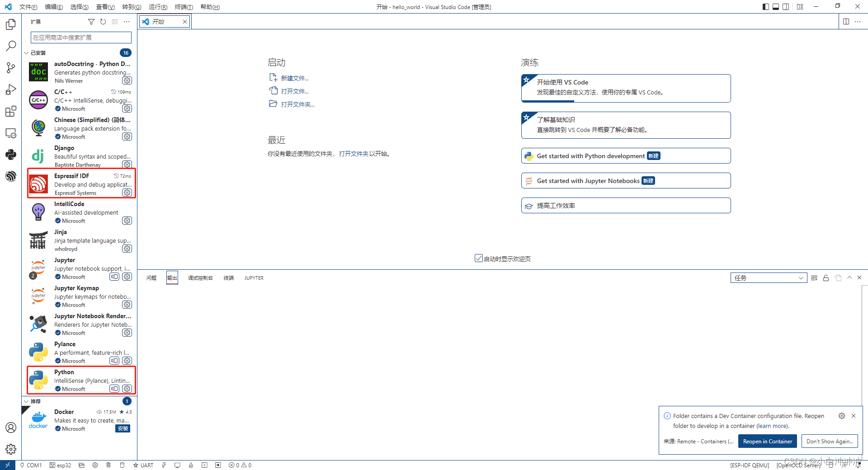Viewport: 868px width, 470px height.
Task: Open Run and Debug view
Action: (11, 89)
